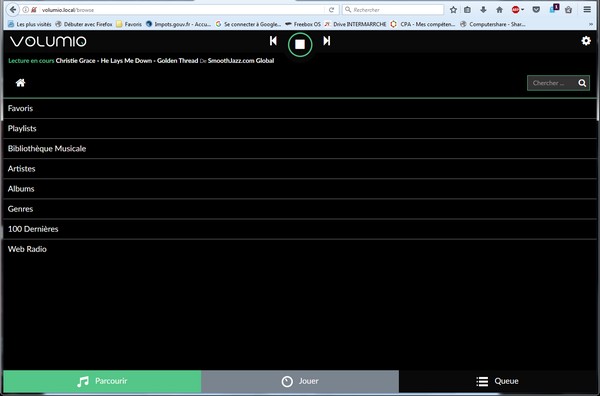This screenshot has width=600, height=396.
Task: Click the Rechercher browser search box
Action: (394, 10)
